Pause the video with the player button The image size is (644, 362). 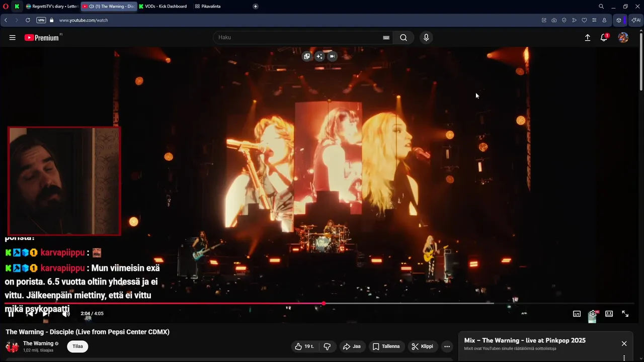click(12, 314)
